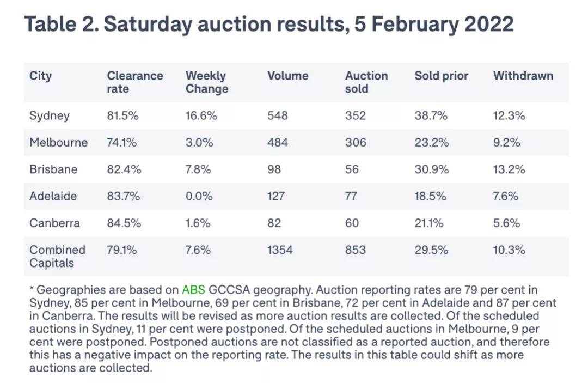
Task: Select Brisbane's 13.2% withdrawn value
Action: click(x=509, y=169)
